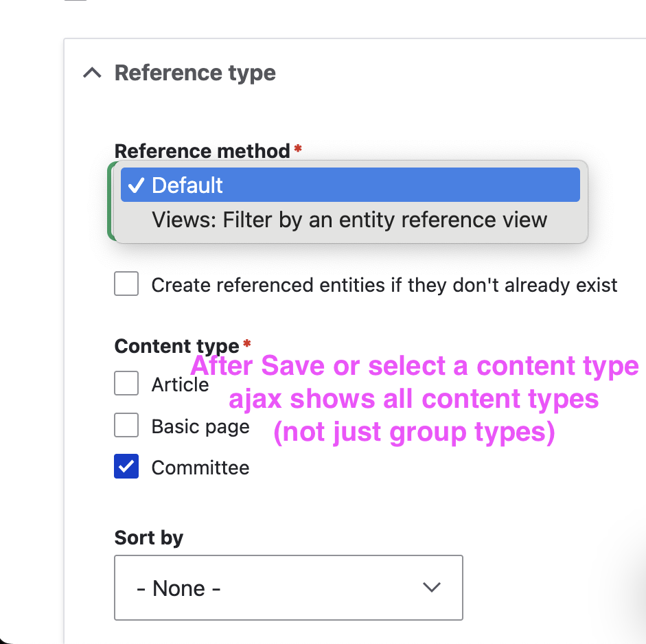Click the red asterisk next to Reference method

pos(298,148)
